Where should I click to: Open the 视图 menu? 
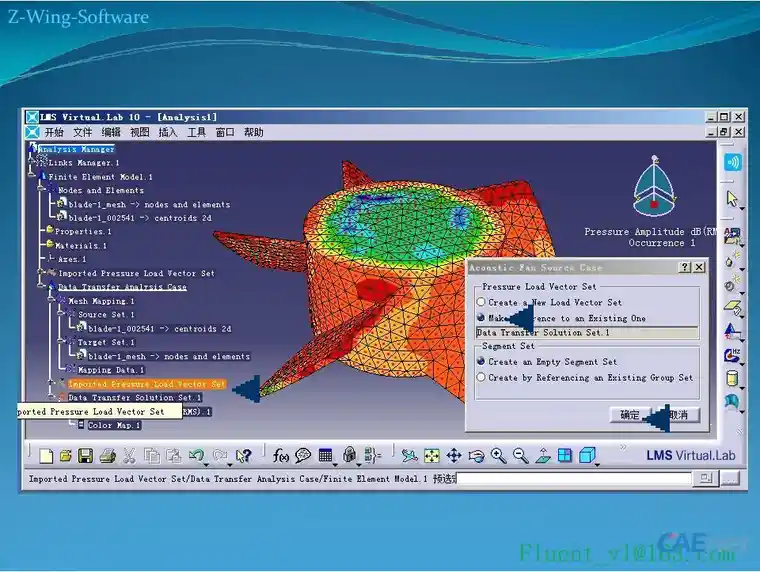tap(140, 132)
